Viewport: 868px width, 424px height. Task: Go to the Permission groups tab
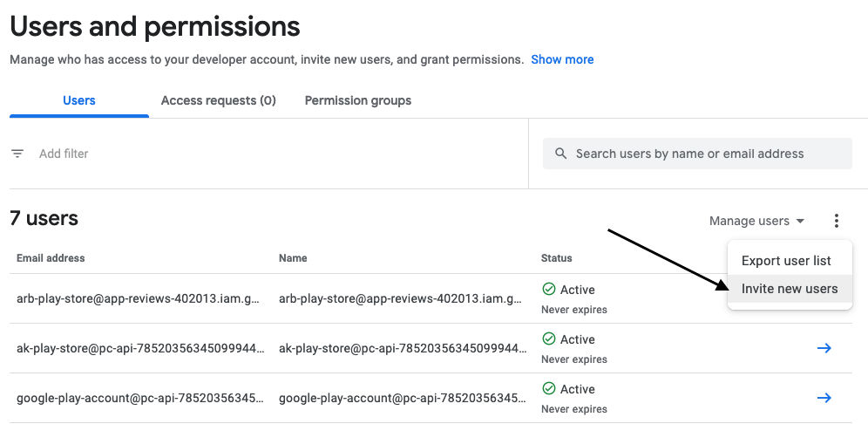point(358,100)
